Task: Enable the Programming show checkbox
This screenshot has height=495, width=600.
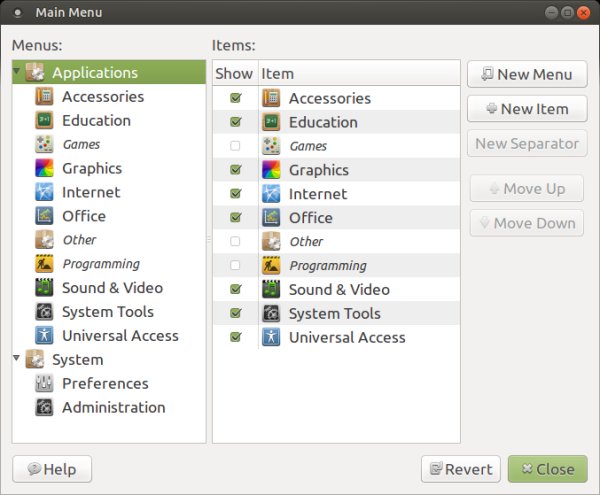Action: click(235, 266)
